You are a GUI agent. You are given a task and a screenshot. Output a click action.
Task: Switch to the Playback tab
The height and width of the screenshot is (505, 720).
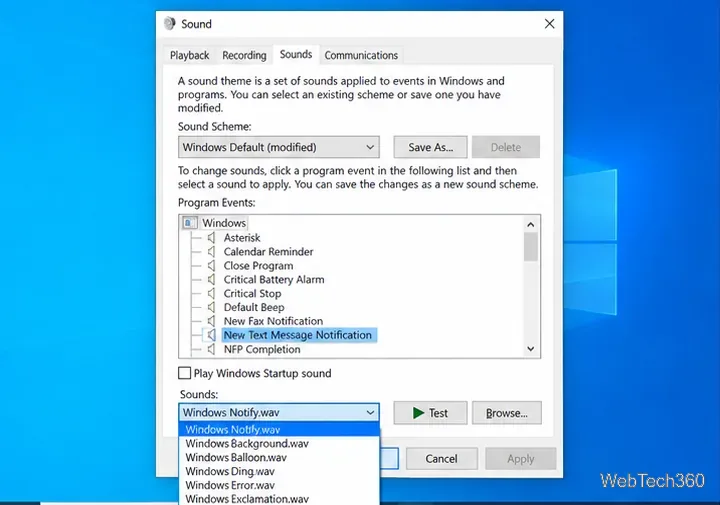click(x=189, y=56)
